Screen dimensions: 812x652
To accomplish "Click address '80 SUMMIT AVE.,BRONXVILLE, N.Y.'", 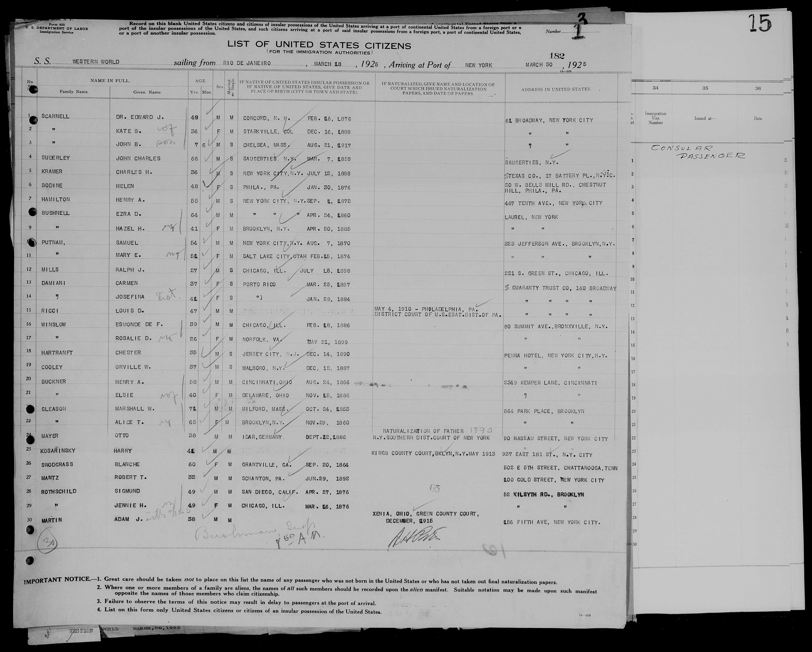I will click(556, 327).
